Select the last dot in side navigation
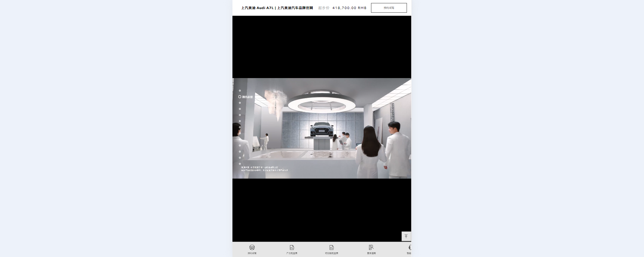The width and height of the screenshot is (644, 257). pyautogui.click(x=240, y=164)
